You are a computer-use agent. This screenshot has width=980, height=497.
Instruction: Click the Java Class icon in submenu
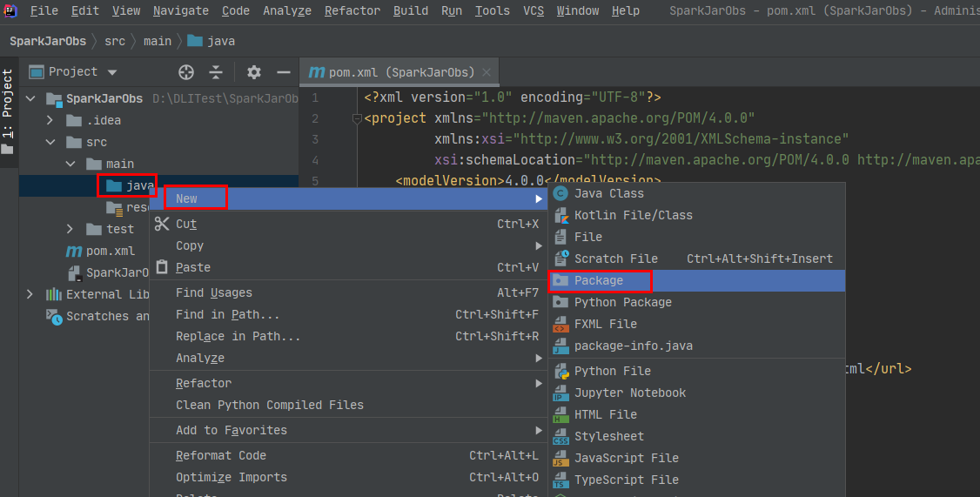coord(561,193)
